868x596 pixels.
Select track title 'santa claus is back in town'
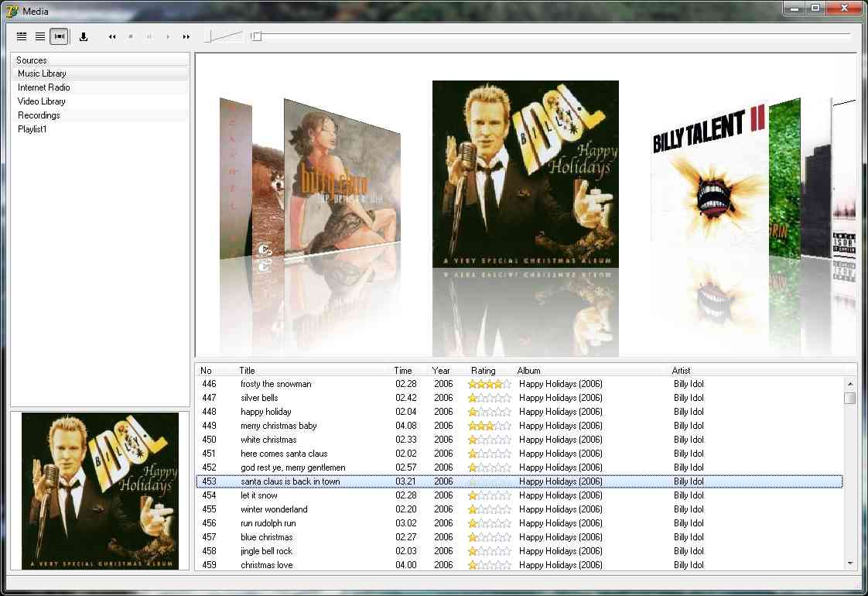click(290, 481)
